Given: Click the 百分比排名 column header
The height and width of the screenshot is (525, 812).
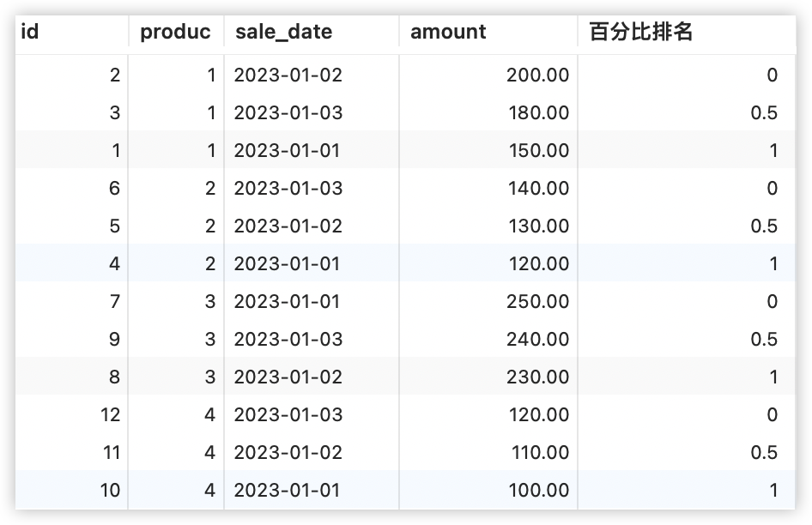Looking at the screenshot, I should tap(686, 32).
